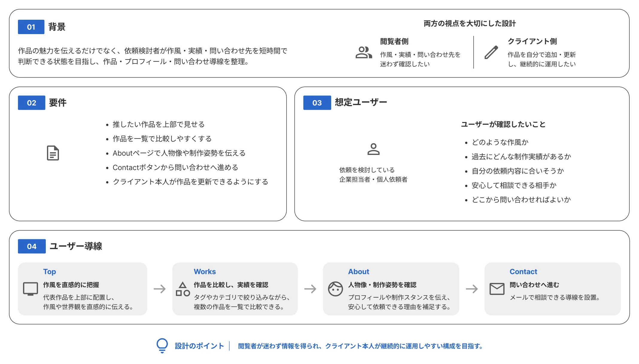Viewport: 639px width, 364px height.
Task: Click the クライアント側 label
Action: 532,41
